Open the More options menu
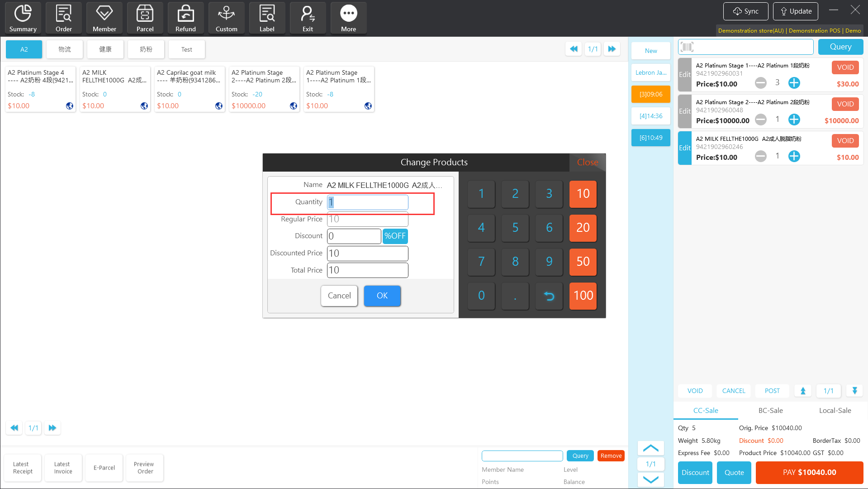The image size is (868, 489). point(348,18)
